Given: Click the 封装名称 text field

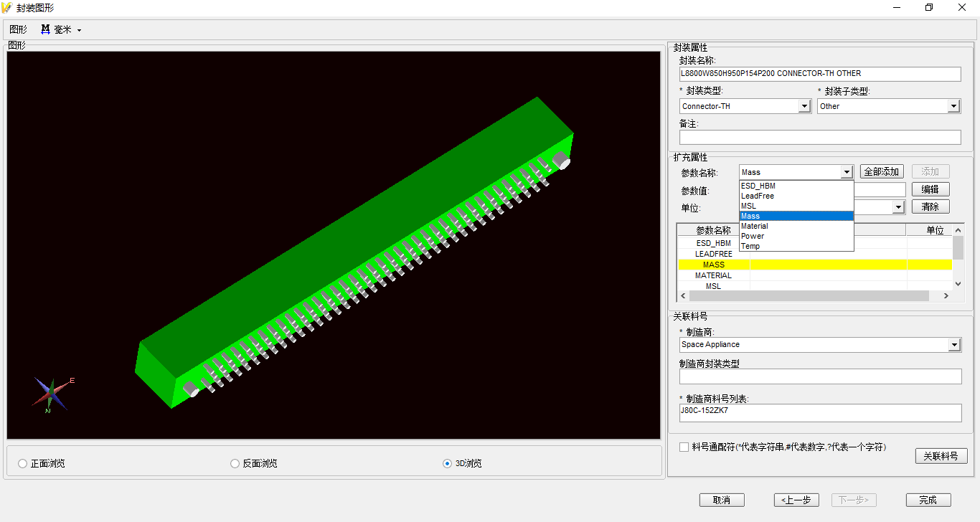Looking at the screenshot, I should (x=819, y=74).
